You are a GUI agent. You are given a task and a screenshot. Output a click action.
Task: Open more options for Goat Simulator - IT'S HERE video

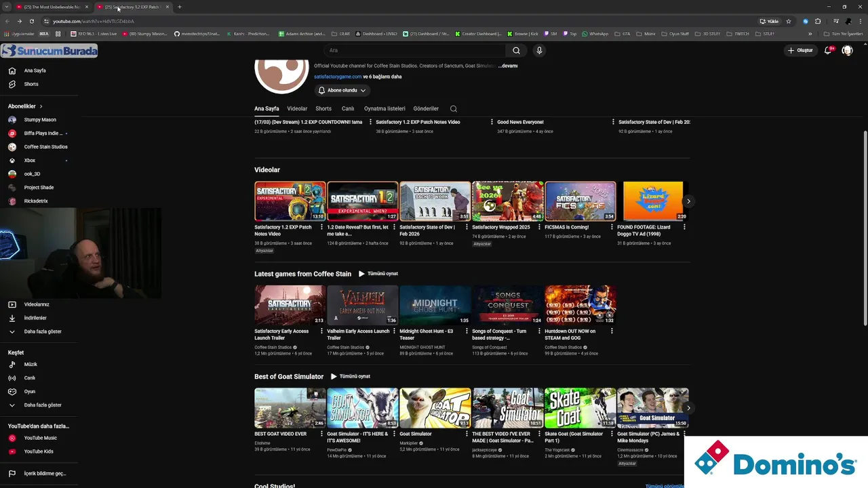(394, 434)
